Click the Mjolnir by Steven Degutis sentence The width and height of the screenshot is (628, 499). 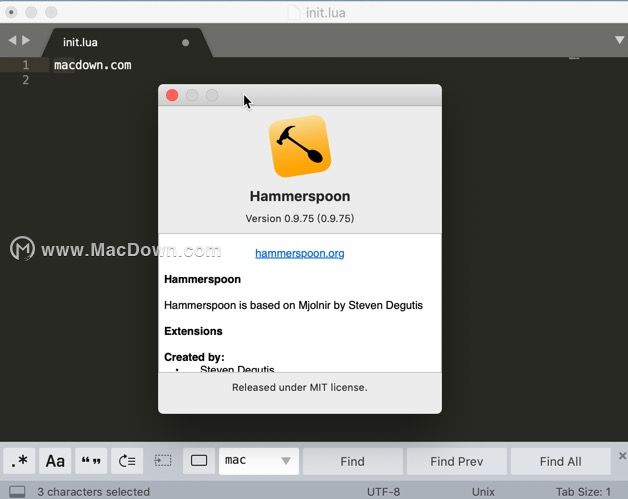[293, 305]
